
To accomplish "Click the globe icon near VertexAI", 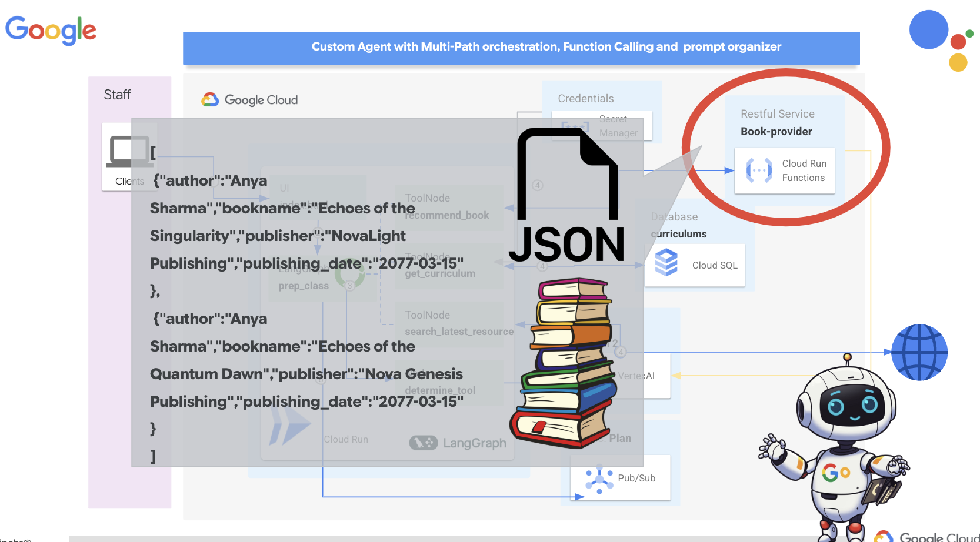I will point(919,352).
